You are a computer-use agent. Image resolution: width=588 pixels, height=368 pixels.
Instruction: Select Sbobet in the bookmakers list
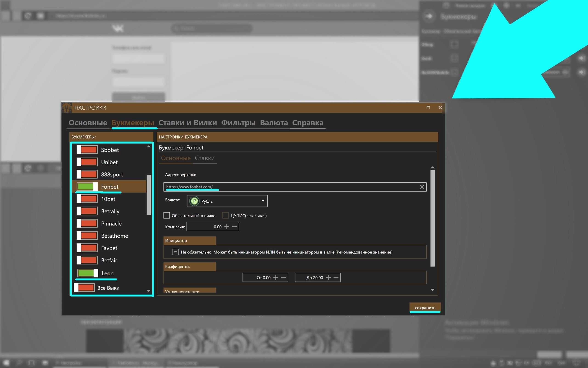click(x=110, y=150)
